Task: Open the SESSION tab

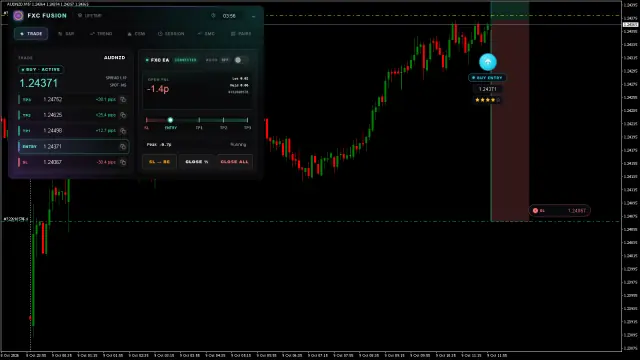Action: coord(171,33)
